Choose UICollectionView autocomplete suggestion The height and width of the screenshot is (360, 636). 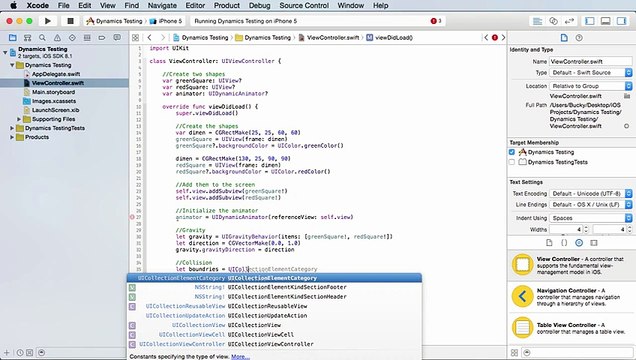point(274,325)
